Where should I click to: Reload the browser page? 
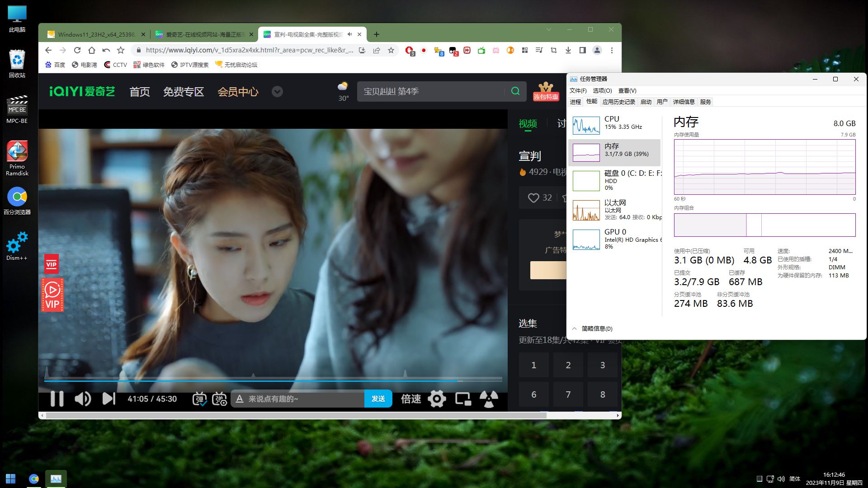(x=77, y=50)
